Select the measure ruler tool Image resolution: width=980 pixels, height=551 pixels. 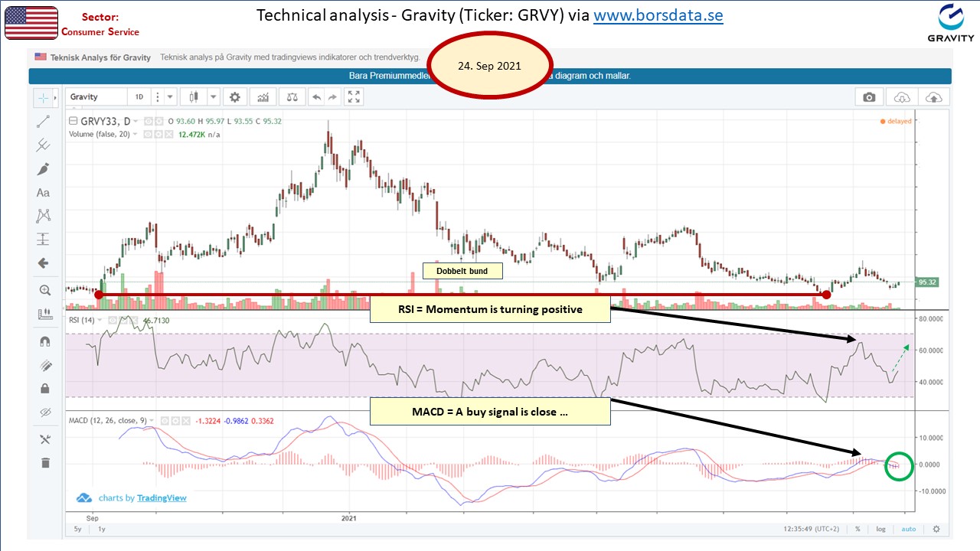click(x=44, y=314)
